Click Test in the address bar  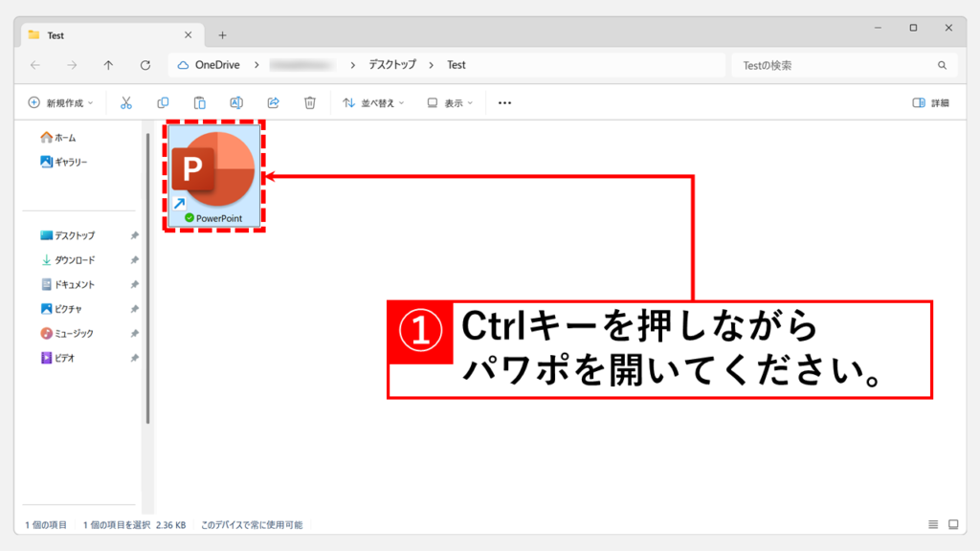coord(457,65)
